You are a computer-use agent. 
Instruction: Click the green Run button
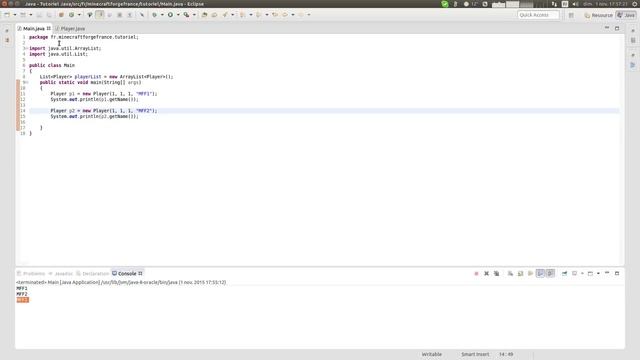tap(170, 15)
